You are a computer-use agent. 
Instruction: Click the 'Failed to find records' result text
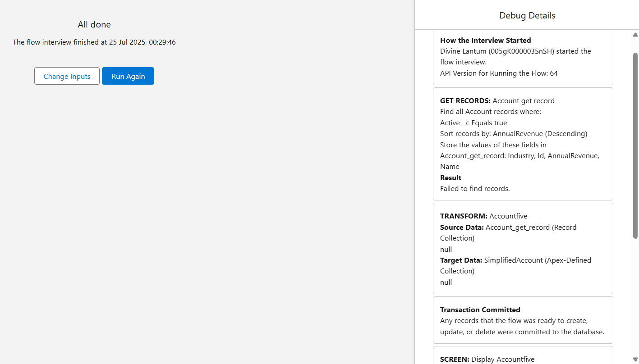(475, 188)
